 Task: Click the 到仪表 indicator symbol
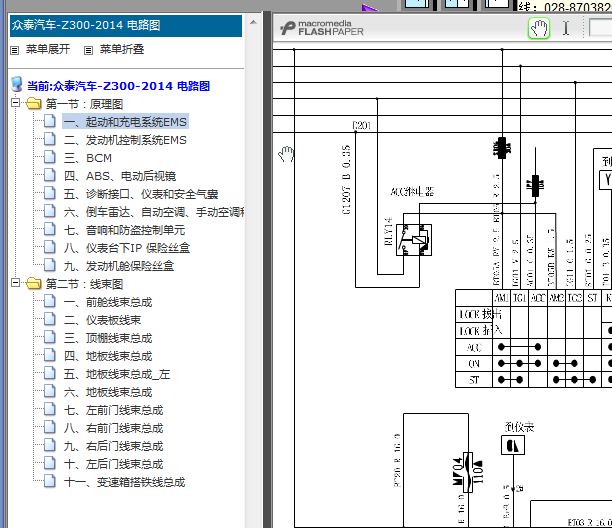513,445
